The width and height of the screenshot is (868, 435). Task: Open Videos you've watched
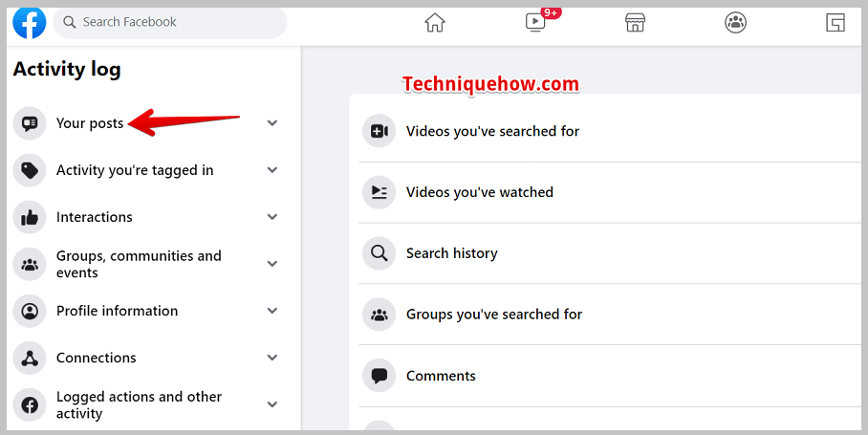click(x=479, y=192)
